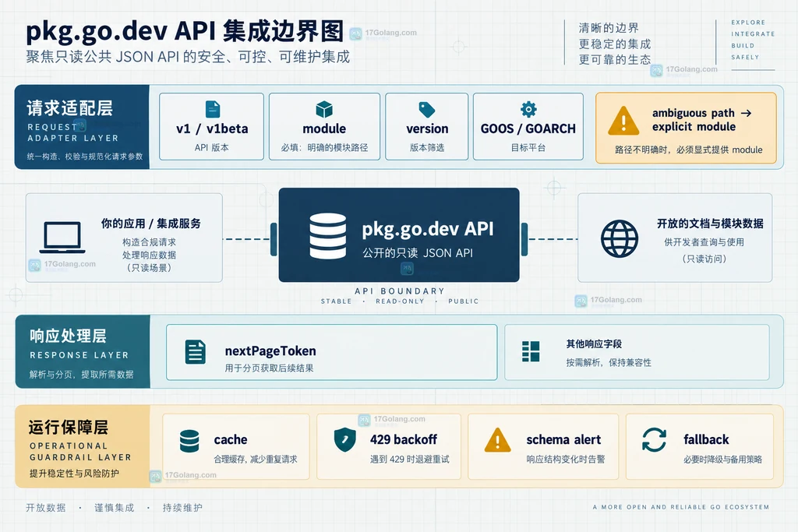The width and height of the screenshot is (798, 532).
Task: Click the 供开发者查询与使用 line
Action: [704, 242]
